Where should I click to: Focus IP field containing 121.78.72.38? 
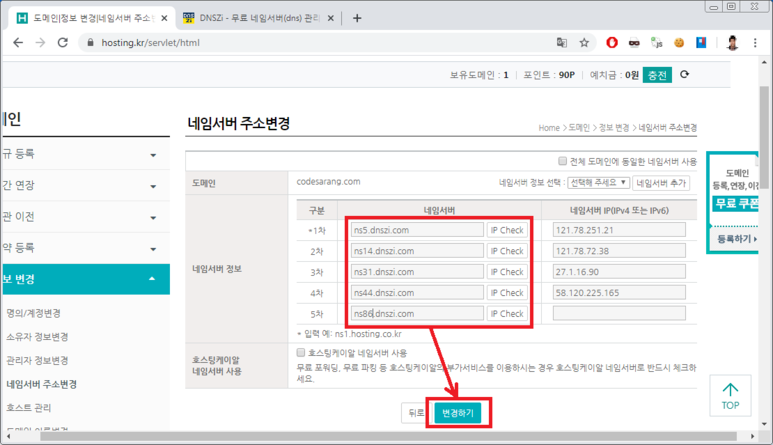pyautogui.click(x=619, y=251)
